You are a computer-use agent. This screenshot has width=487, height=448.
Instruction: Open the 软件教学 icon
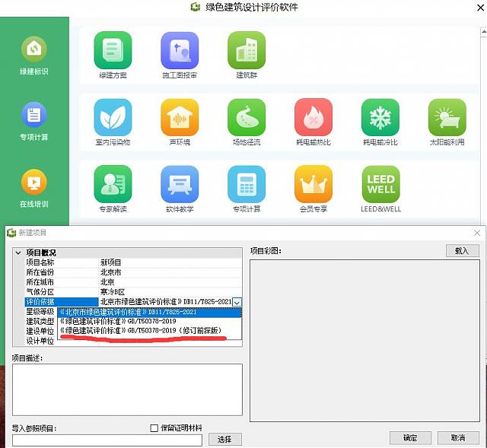pyautogui.click(x=180, y=184)
